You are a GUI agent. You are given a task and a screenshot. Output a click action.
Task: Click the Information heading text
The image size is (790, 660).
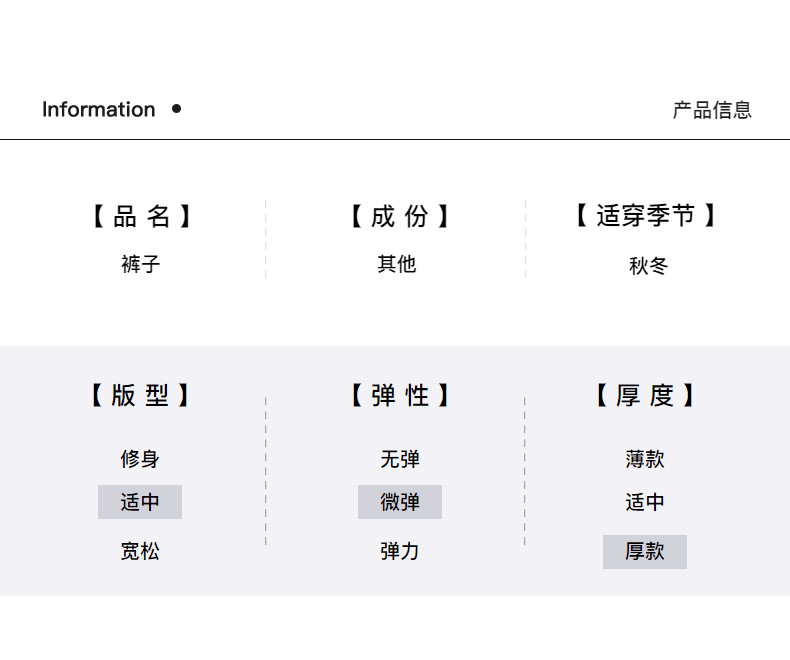(x=98, y=110)
